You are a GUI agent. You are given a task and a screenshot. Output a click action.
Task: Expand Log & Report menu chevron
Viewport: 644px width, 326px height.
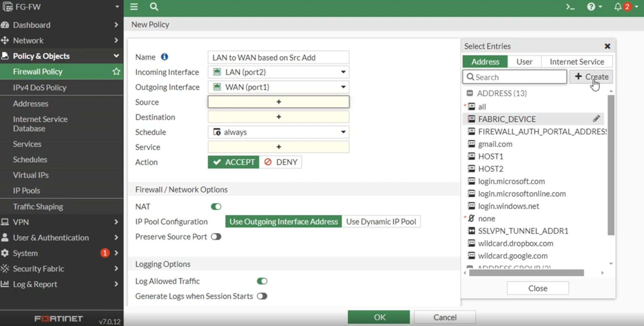click(116, 284)
